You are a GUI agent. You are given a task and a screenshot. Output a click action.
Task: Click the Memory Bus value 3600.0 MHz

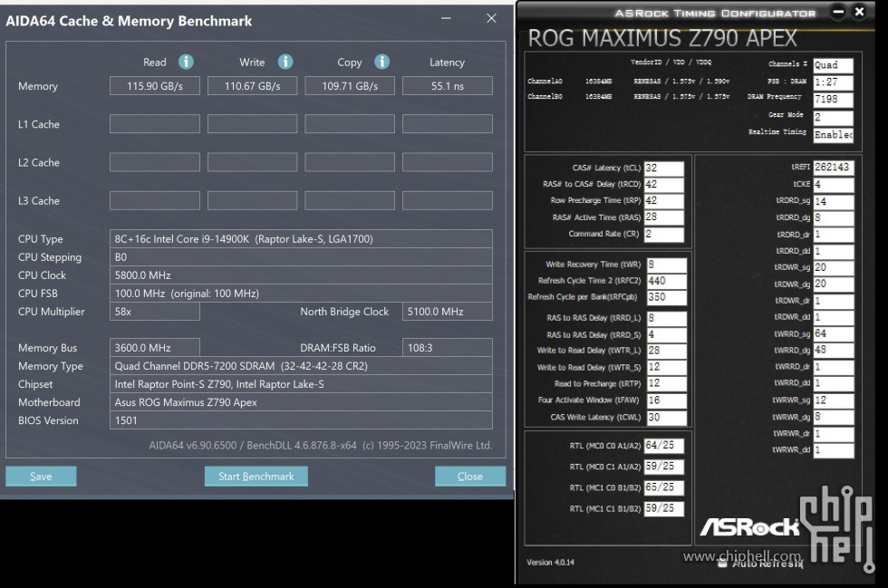tap(155, 348)
